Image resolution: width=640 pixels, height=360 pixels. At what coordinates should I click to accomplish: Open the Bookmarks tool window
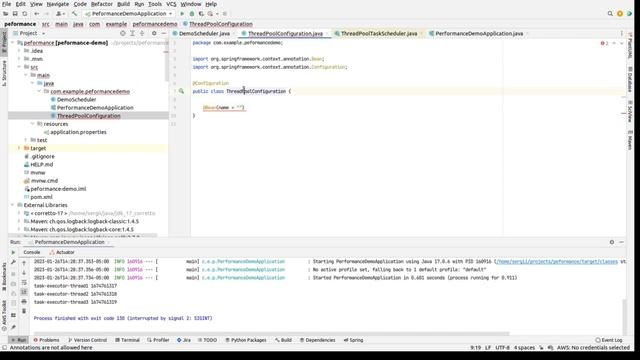(4, 277)
